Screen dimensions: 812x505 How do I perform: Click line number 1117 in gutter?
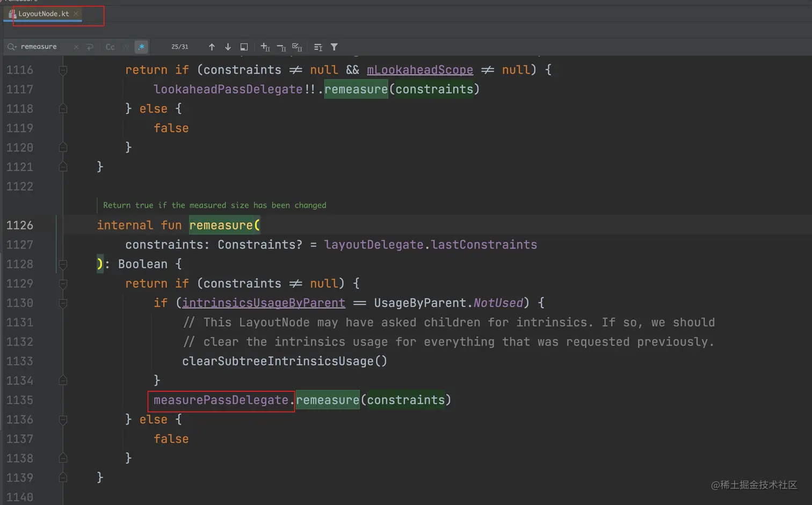(20, 89)
